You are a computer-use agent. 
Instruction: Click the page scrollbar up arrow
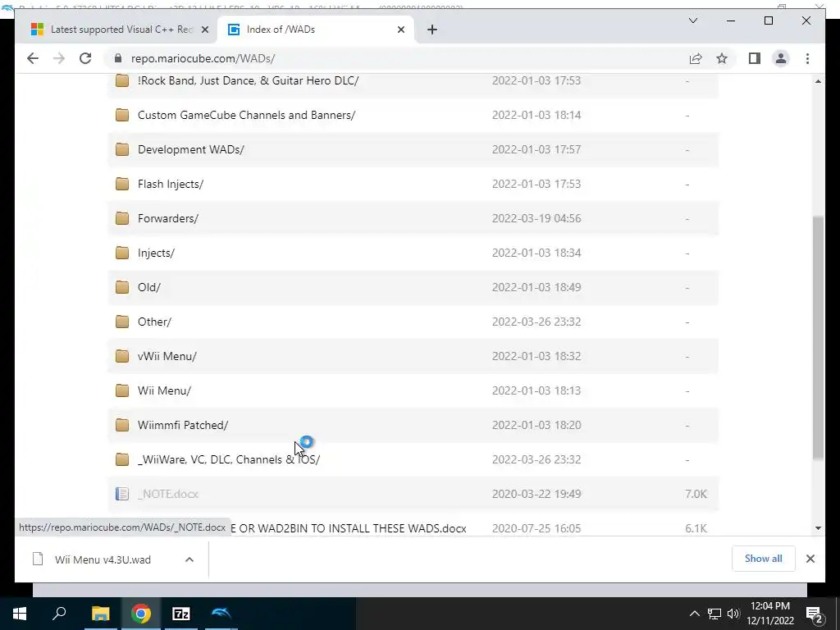[x=818, y=81]
